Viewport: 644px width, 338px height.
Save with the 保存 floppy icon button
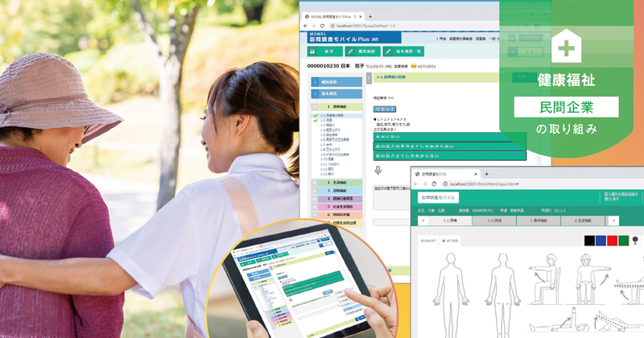tap(325, 52)
